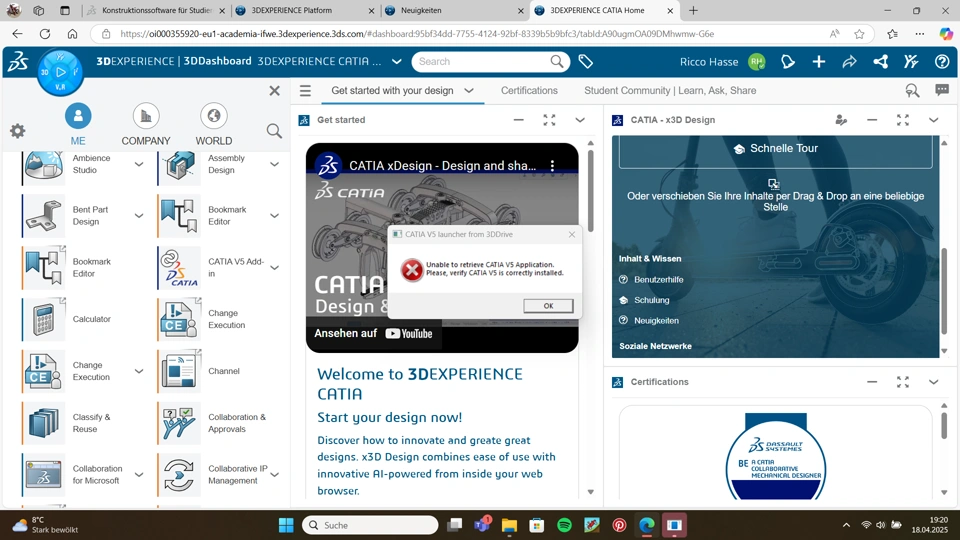Image resolution: width=960 pixels, height=540 pixels.
Task: Expand the Change Execution chevron in the left column
Action: tap(139, 371)
